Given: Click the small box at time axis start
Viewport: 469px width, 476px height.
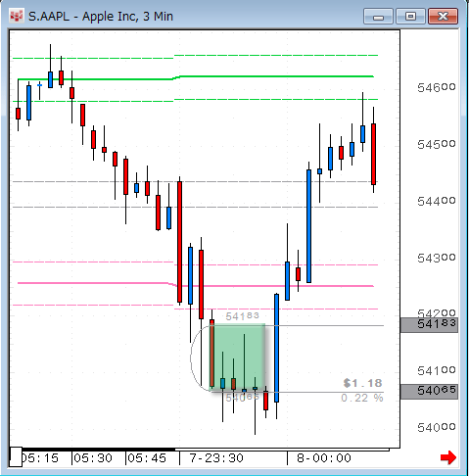Looking at the screenshot, I should pos(16,456).
